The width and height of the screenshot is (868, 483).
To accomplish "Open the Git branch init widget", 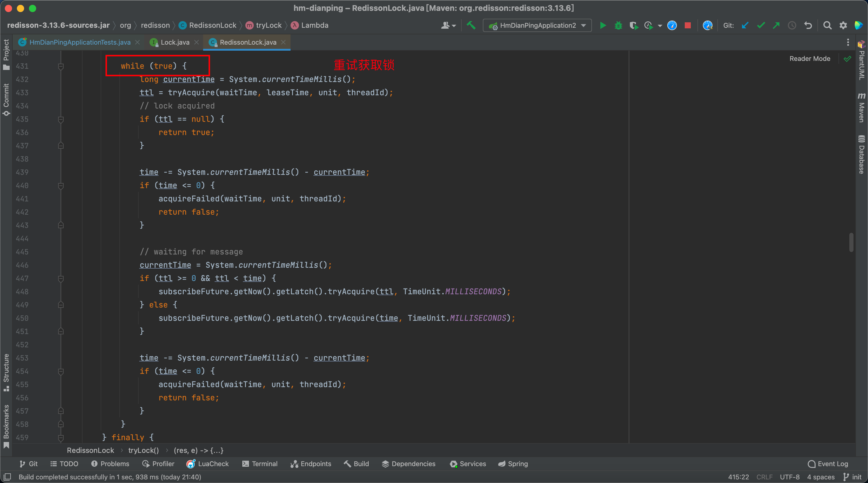I will pos(853,477).
